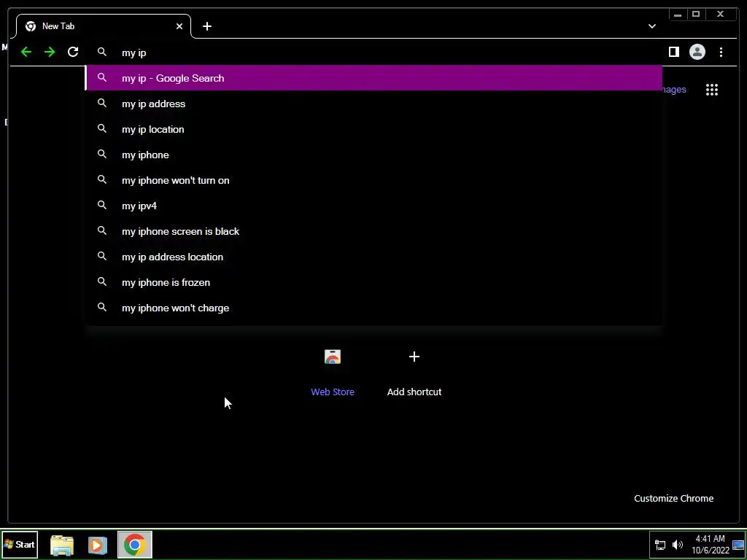747x560 pixels.
Task: Open the Web Store link label
Action: [333, 392]
